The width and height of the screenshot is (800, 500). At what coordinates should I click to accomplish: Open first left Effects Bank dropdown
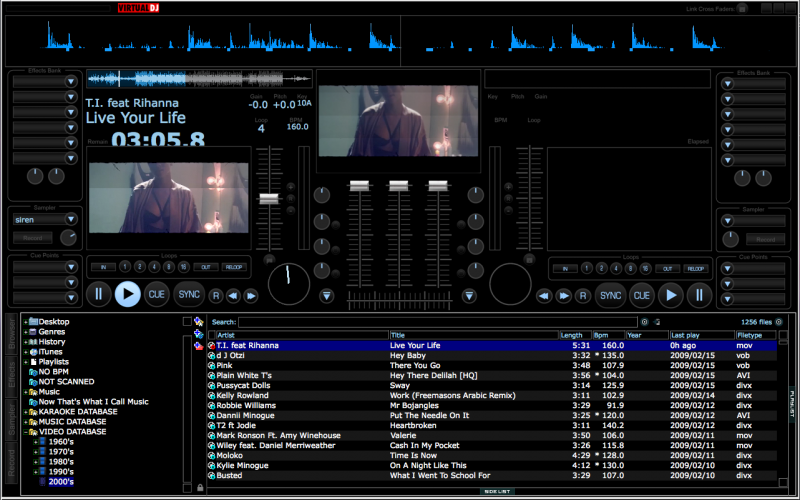click(71, 82)
